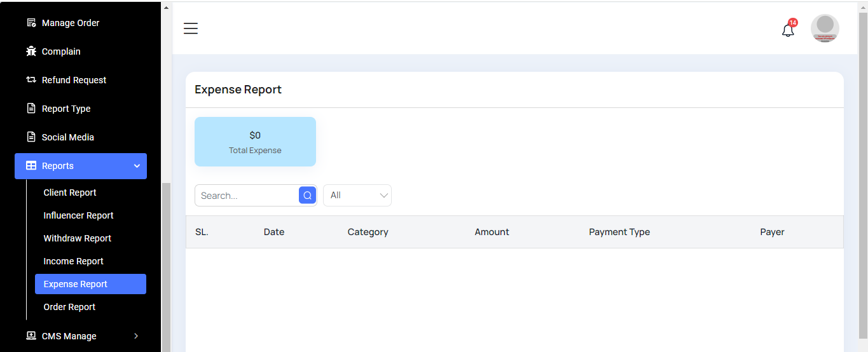This screenshot has width=868, height=352.
Task: Open the Client Report page
Action: pyautogui.click(x=70, y=193)
